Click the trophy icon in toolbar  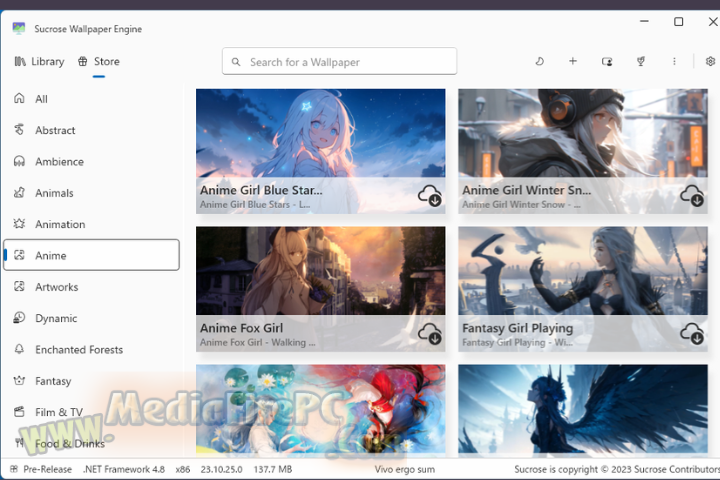[641, 61]
